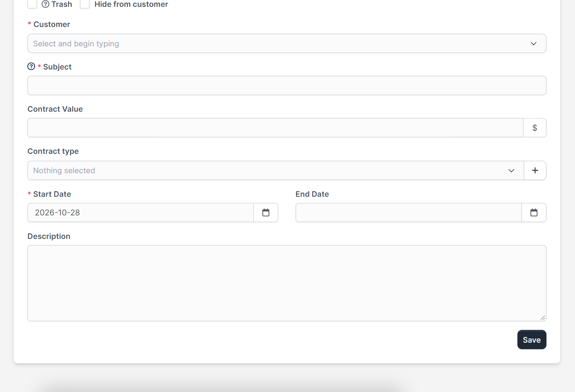The width and height of the screenshot is (575, 392).
Task: Grab the Description textarea resize handle
Action: tap(543, 318)
